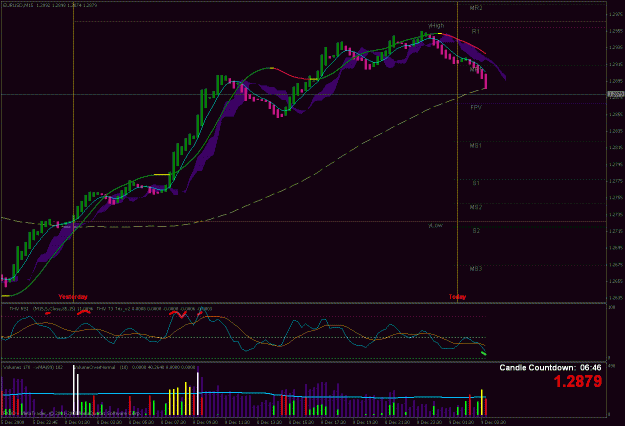Click the highlighted current price tag on price axis
This screenshot has width=625, height=426.
point(616,94)
